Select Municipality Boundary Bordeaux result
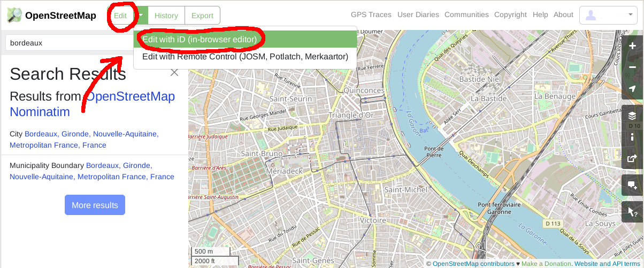The width and height of the screenshot is (644, 268). pos(92,171)
